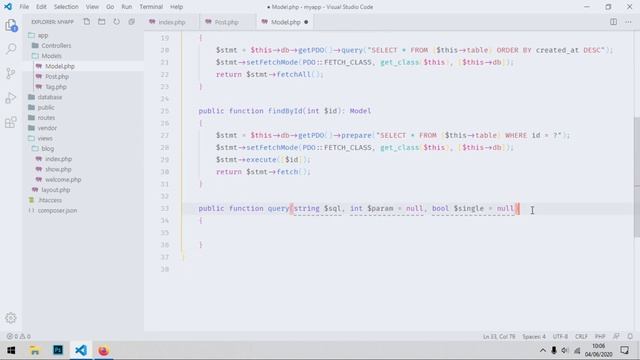
Task: Open the Edit menu
Action: pos(41,7)
